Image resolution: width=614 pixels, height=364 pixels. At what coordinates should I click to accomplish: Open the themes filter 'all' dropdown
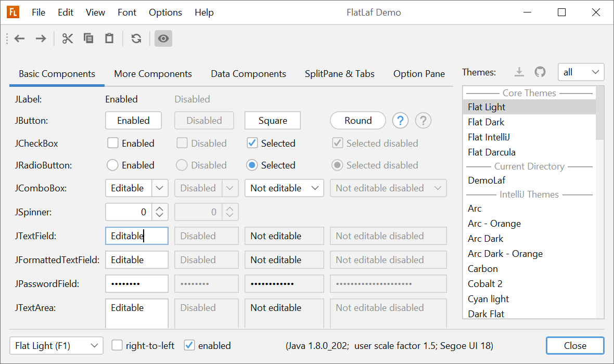pos(581,72)
